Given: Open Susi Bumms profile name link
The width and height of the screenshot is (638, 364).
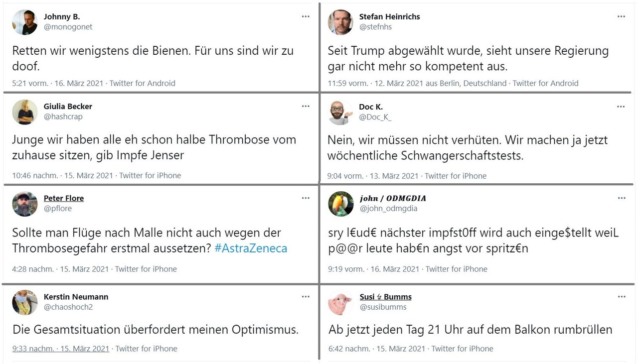Looking at the screenshot, I should [386, 297].
